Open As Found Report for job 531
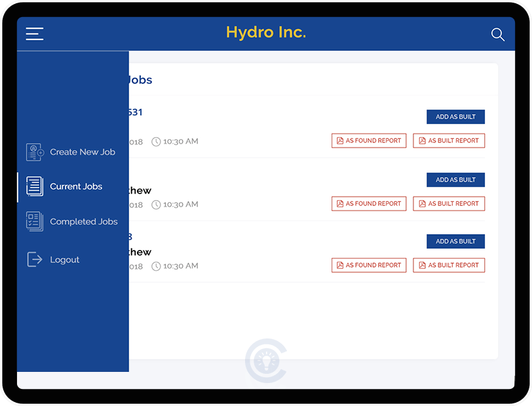 pyautogui.click(x=369, y=140)
